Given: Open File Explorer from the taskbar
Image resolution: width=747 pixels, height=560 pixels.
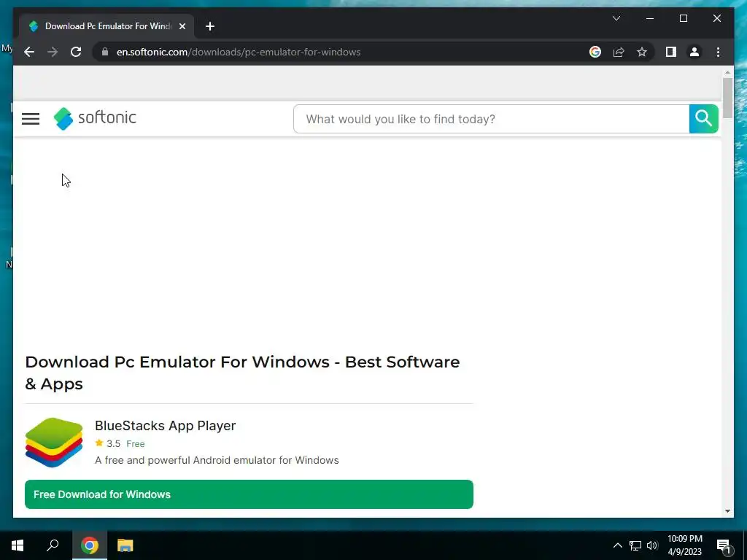Looking at the screenshot, I should (x=125, y=545).
